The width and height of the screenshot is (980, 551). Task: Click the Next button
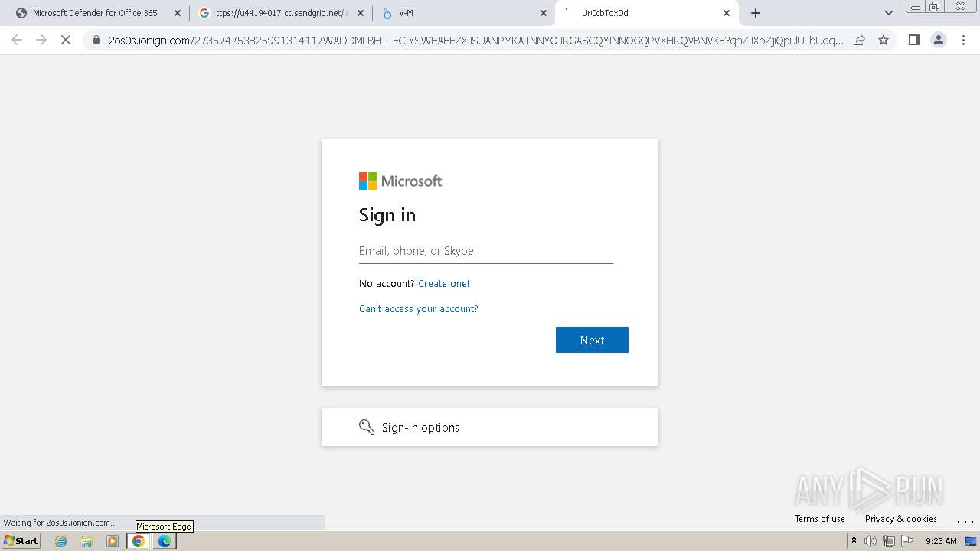point(592,340)
